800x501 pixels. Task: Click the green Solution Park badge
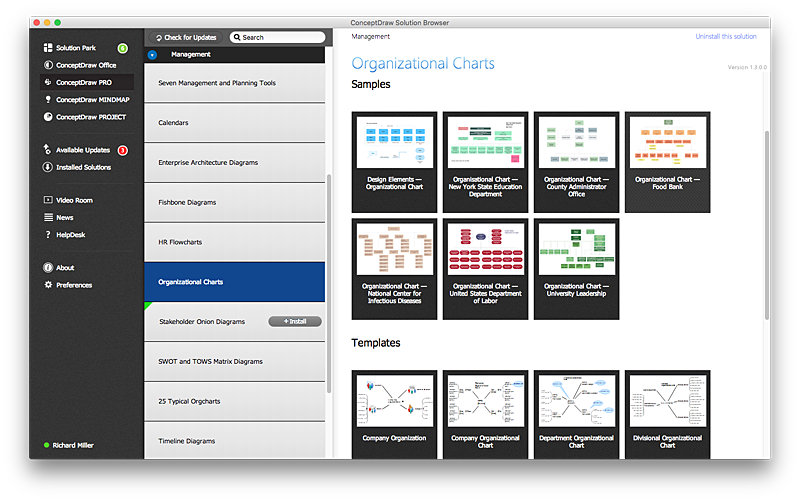point(122,48)
